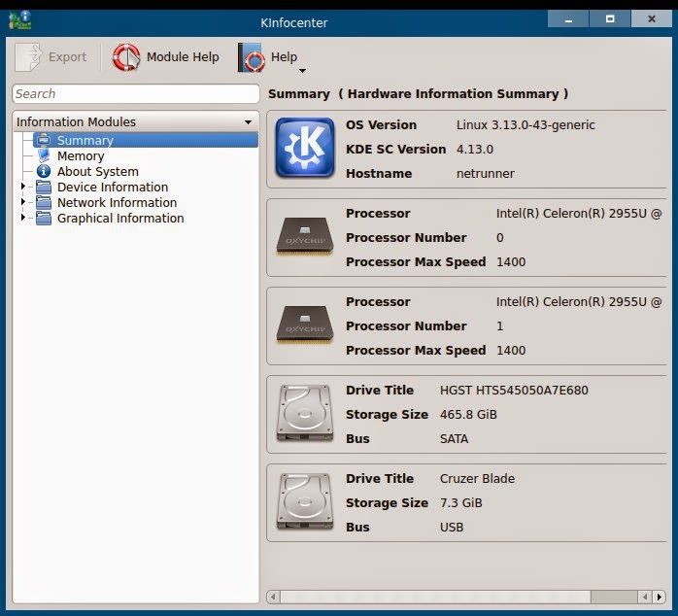Minimize the KInfocenter window

pos(568,19)
